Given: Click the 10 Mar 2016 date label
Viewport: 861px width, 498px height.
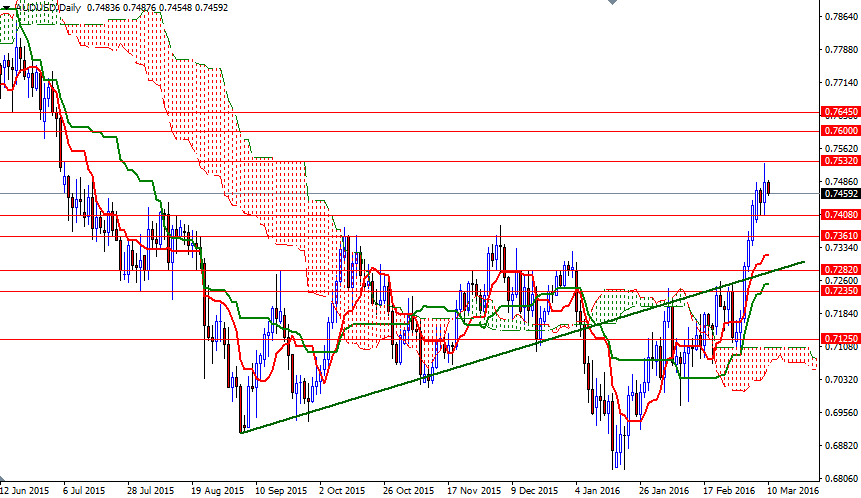Looking at the screenshot, I should (x=794, y=491).
